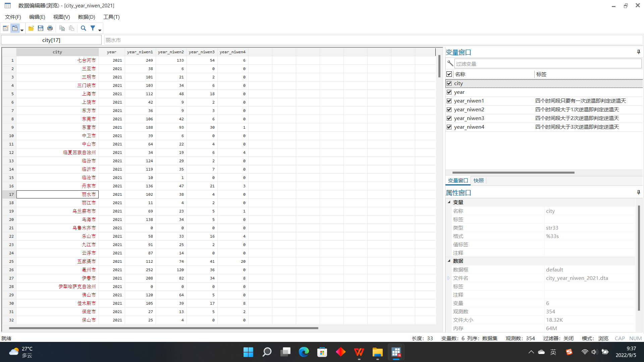Pin the 变量窗口 panel
The image size is (644, 362).
pyautogui.click(x=638, y=52)
